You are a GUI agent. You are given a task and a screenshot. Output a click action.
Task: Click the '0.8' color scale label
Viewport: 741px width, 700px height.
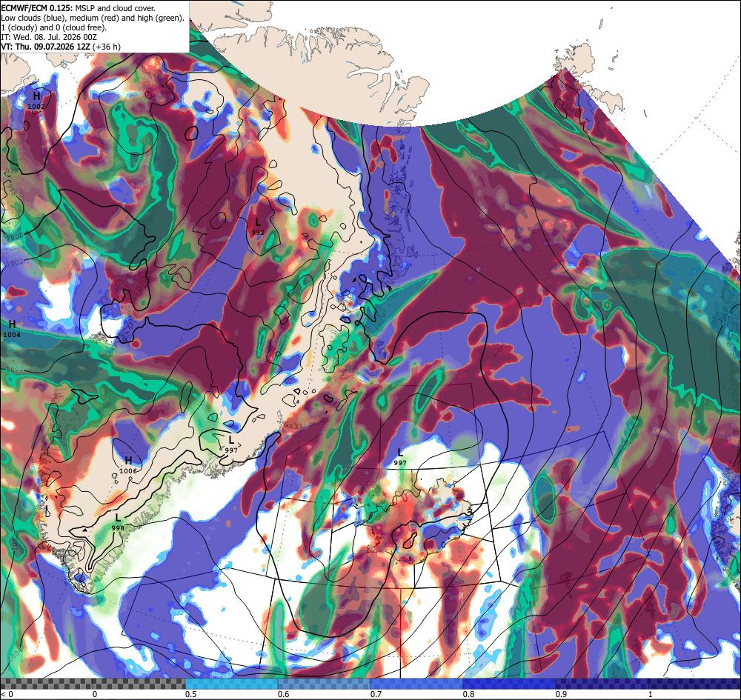(469, 694)
